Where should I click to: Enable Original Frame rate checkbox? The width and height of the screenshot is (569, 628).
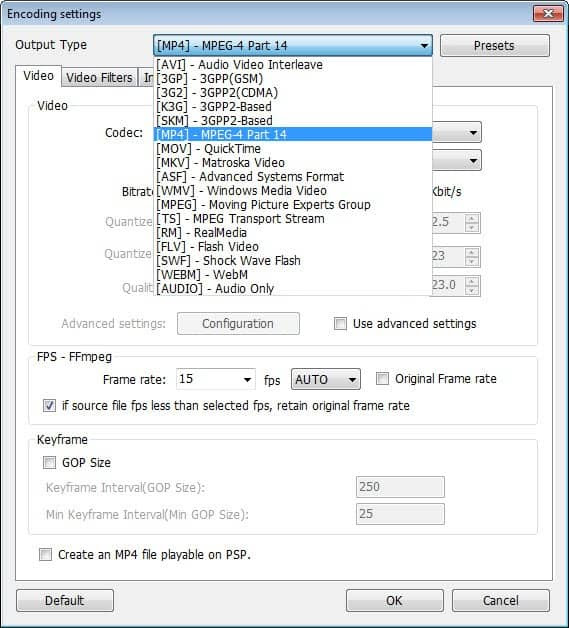click(x=382, y=378)
